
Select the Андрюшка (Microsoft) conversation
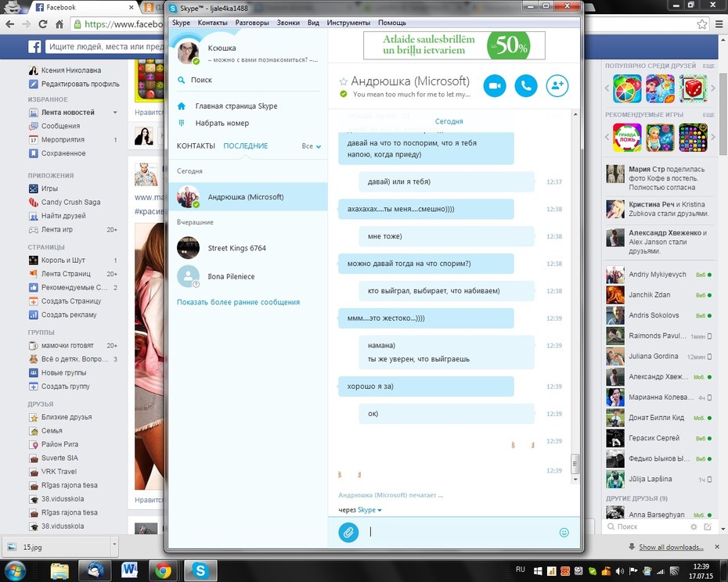tap(248, 197)
